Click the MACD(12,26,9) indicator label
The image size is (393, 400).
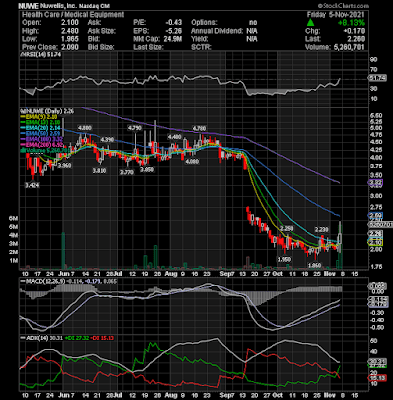[x=42, y=281]
